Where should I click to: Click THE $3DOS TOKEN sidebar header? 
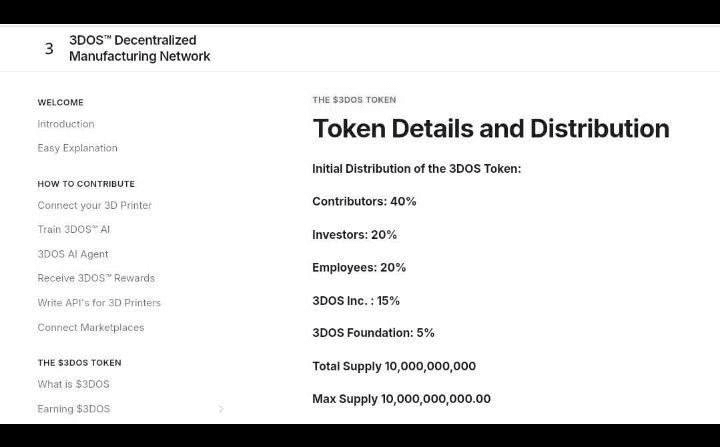tap(79, 362)
